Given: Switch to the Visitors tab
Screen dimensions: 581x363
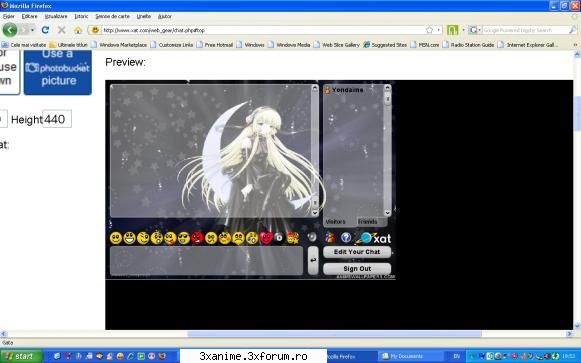Looking at the screenshot, I should click(x=336, y=222).
